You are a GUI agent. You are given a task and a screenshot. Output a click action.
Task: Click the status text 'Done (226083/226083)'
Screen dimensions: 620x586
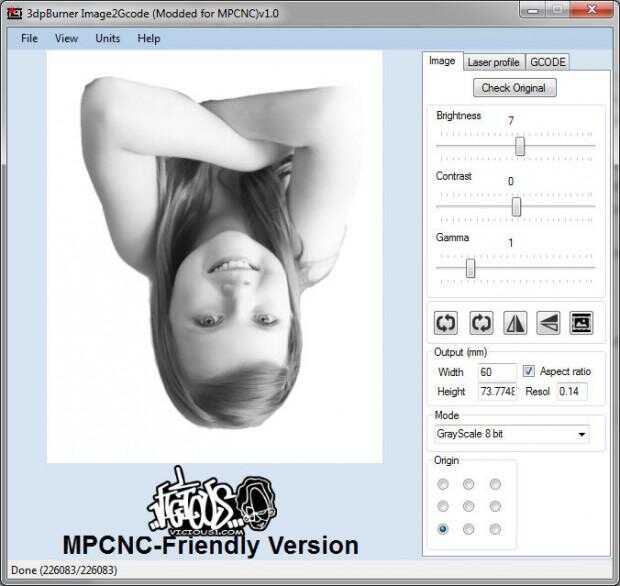coord(64,570)
